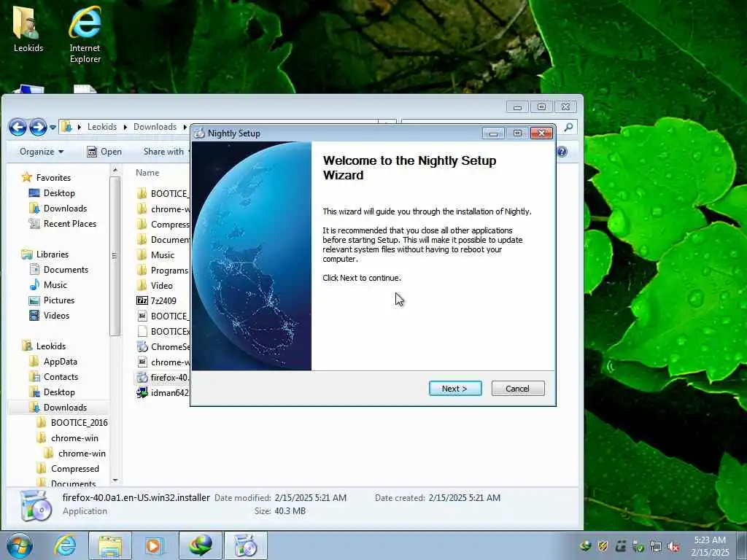Click the installer thumbnail in details pane
This screenshot has height=560, width=747.
[36, 506]
